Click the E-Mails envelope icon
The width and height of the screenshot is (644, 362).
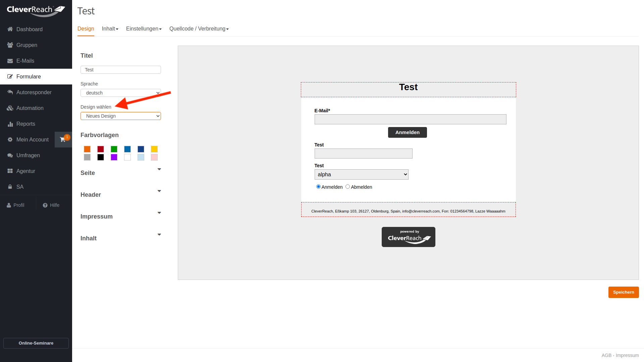click(10, 61)
